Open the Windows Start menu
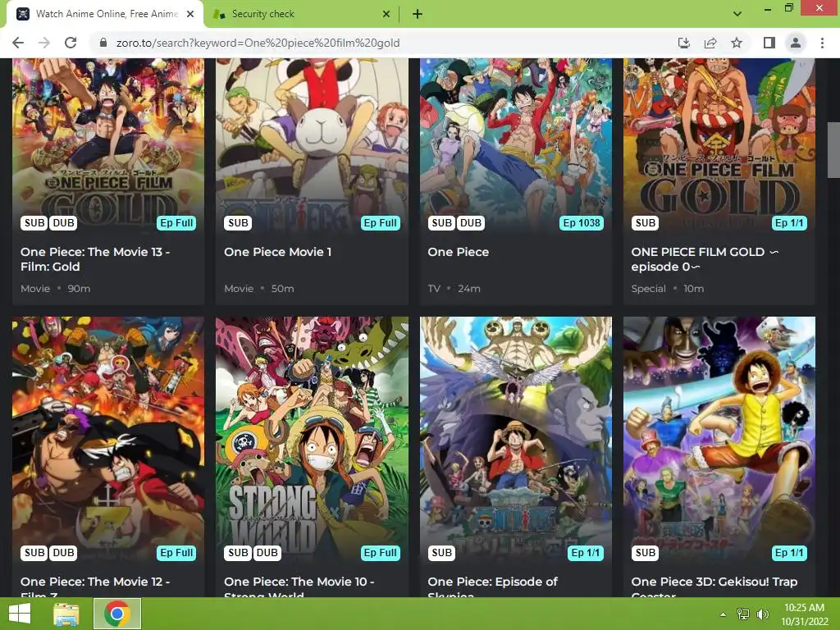The width and height of the screenshot is (840, 630). (20, 614)
